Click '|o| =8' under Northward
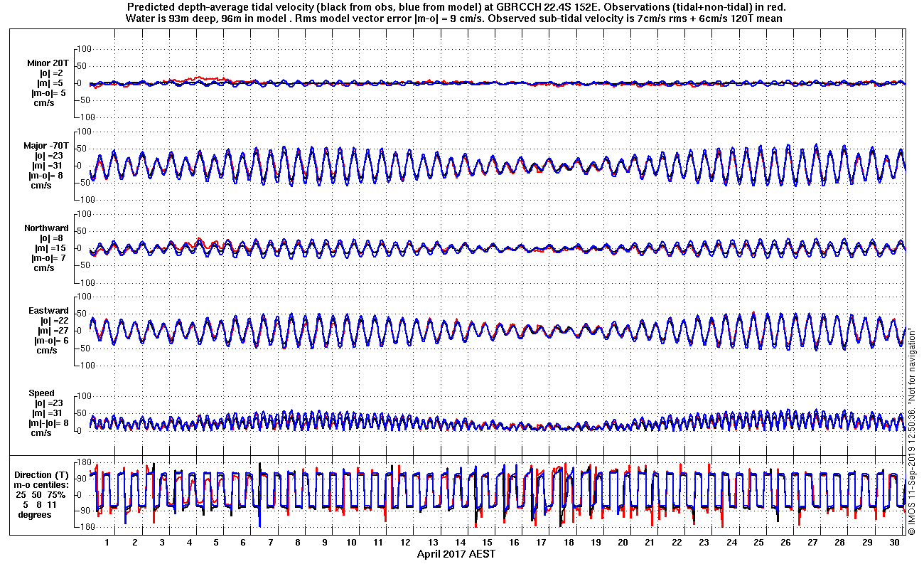 click(52, 238)
